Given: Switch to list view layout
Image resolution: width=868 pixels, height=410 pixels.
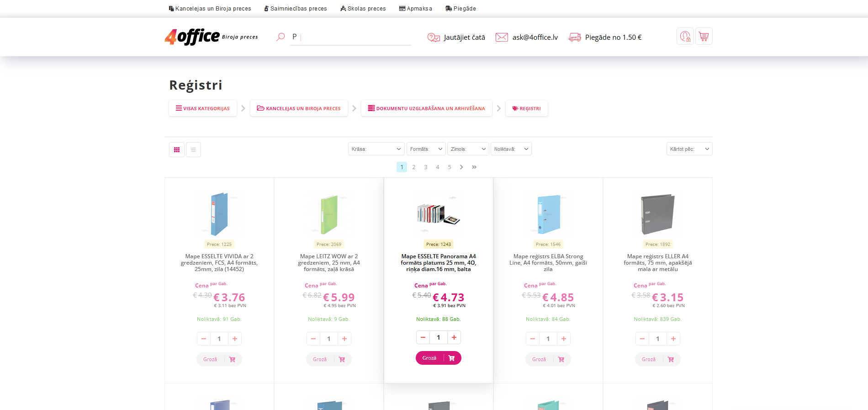Looking at the screenshot, I should click(x=193, y=149).
